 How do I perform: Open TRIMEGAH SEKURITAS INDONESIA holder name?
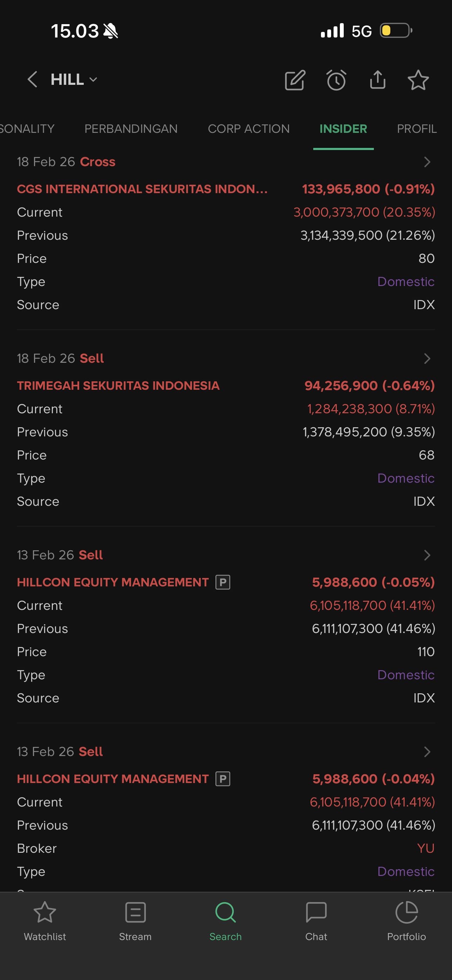coord(118,386)
